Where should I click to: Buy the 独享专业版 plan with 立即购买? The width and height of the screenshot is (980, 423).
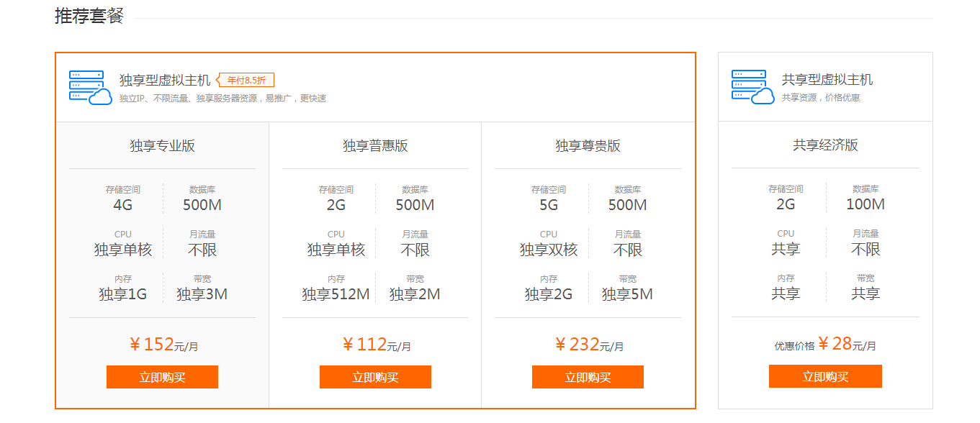pos(162,377)
